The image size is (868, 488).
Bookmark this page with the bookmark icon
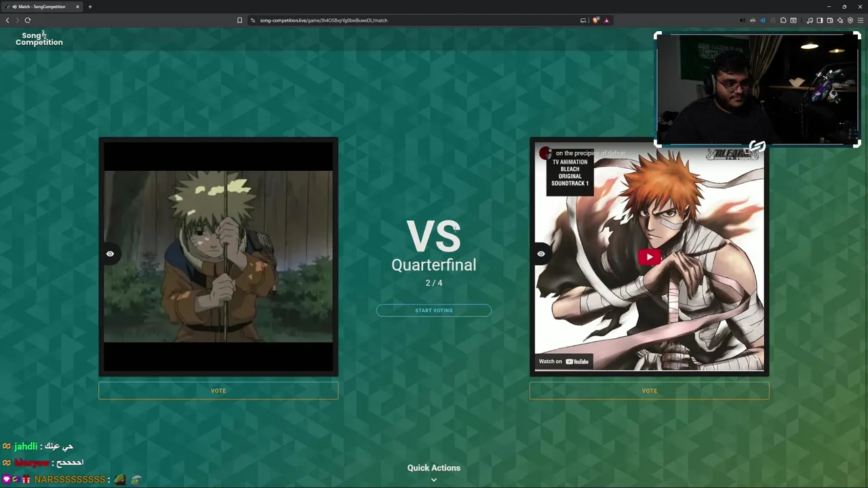click(x=239, y=20)
